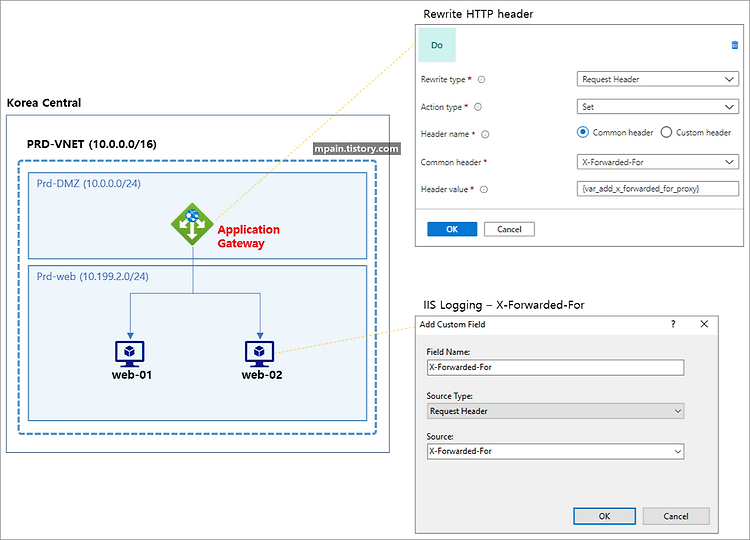This screenshot has height=540, width=750.
Task: Click the Korea Central region label
Action: coord(44,103)
